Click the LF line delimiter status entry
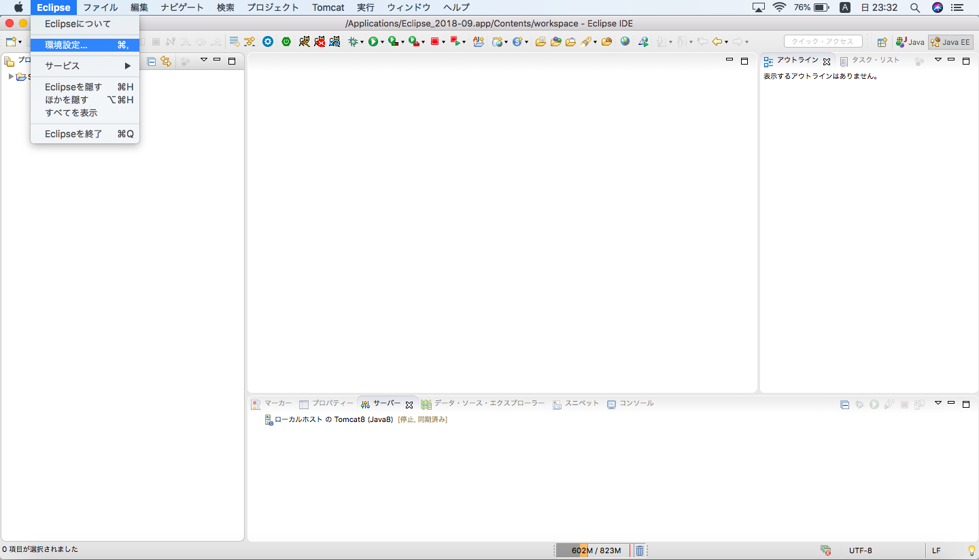The height and width of the screenshot is (560, 979). pyautogui.click(x=936, y=550)
